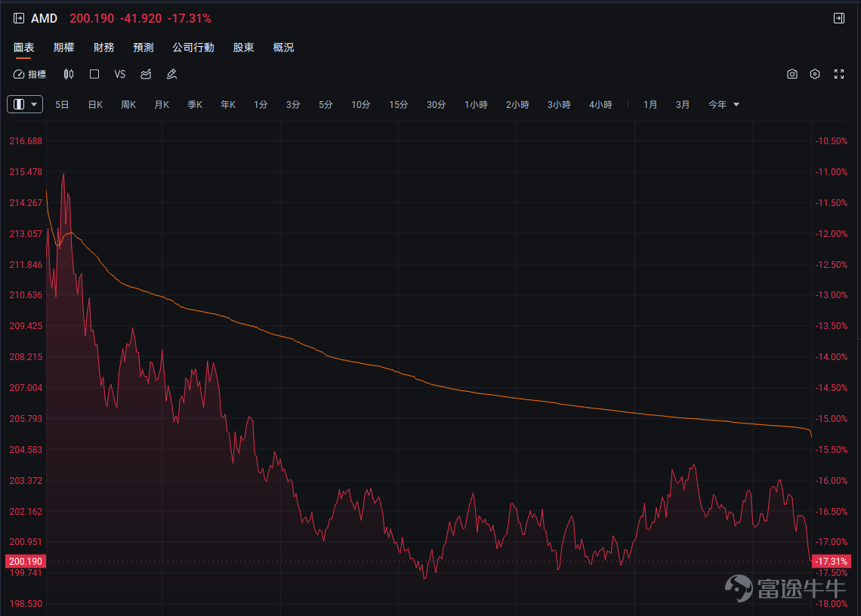The height and width of the screenshot is (616, 861).
Task: Open the 股東 tab
Action: point(243,48)
